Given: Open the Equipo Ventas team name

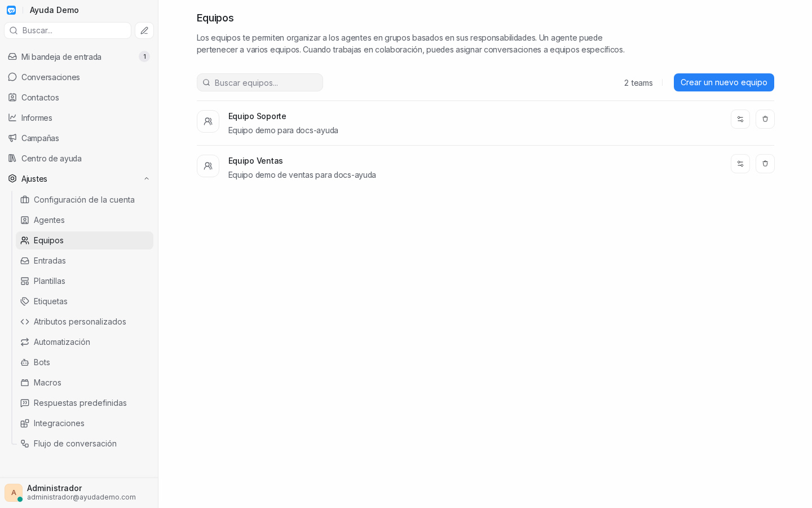Looking at the screenshot, I should [255, 161].
